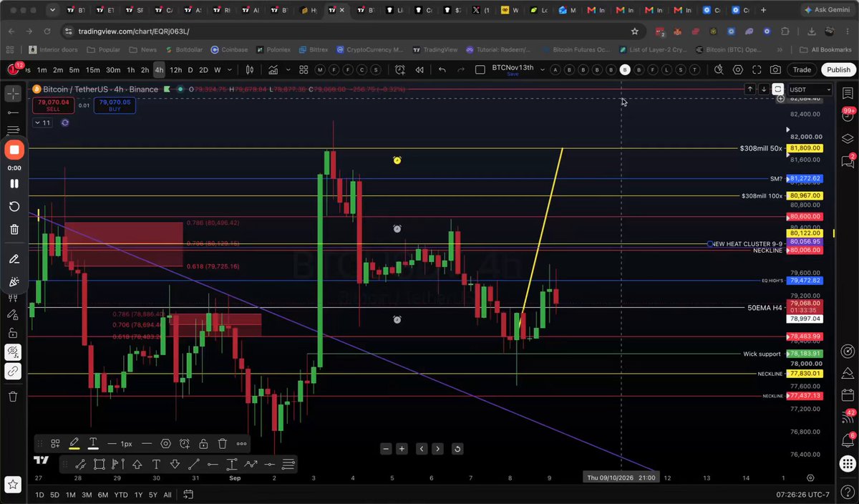Select the crosshair cursor tool in left sidebar
This screenshot has width=859, height=504.
[14, 94]
